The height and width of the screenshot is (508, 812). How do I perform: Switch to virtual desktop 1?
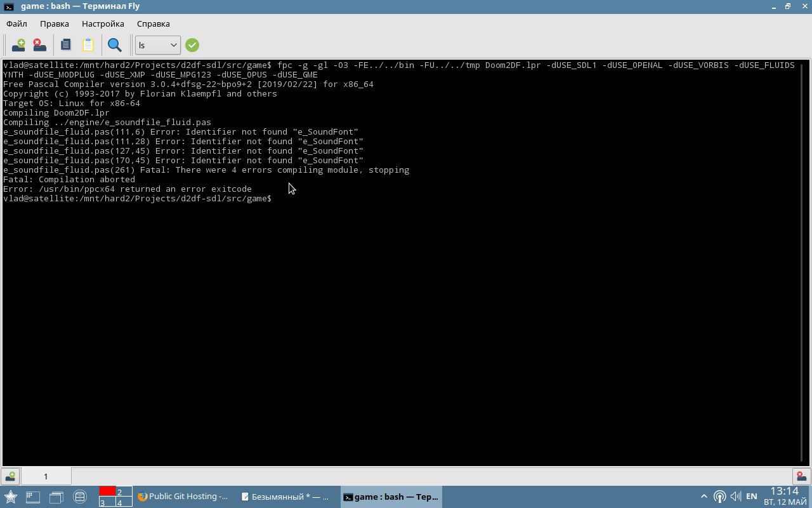[x=107, y=491]
